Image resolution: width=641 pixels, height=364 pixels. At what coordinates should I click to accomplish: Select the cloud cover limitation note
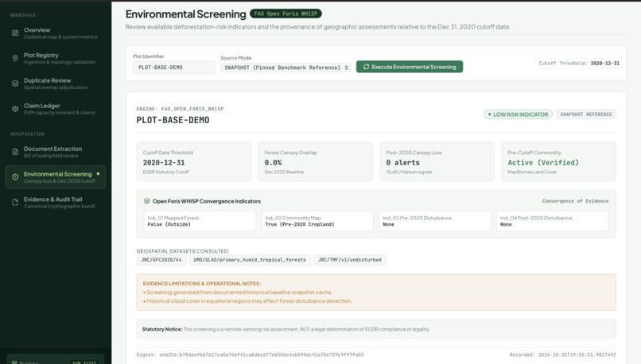(x=247, y=301)
